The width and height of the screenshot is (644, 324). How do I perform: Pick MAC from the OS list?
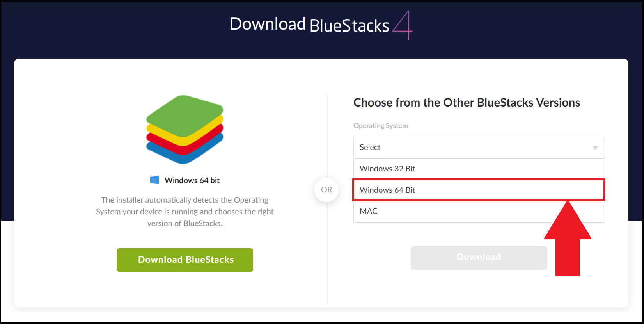coord(479,212)
